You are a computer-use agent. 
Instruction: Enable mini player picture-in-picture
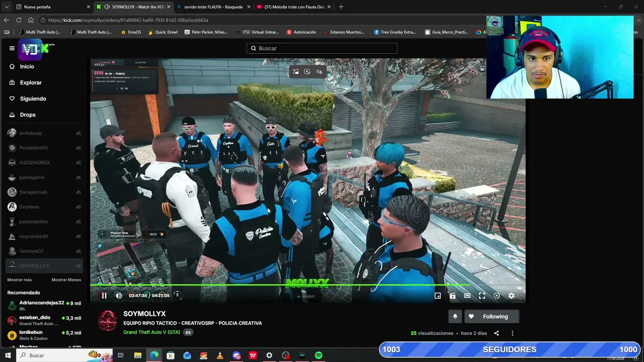tap(438, 296)
